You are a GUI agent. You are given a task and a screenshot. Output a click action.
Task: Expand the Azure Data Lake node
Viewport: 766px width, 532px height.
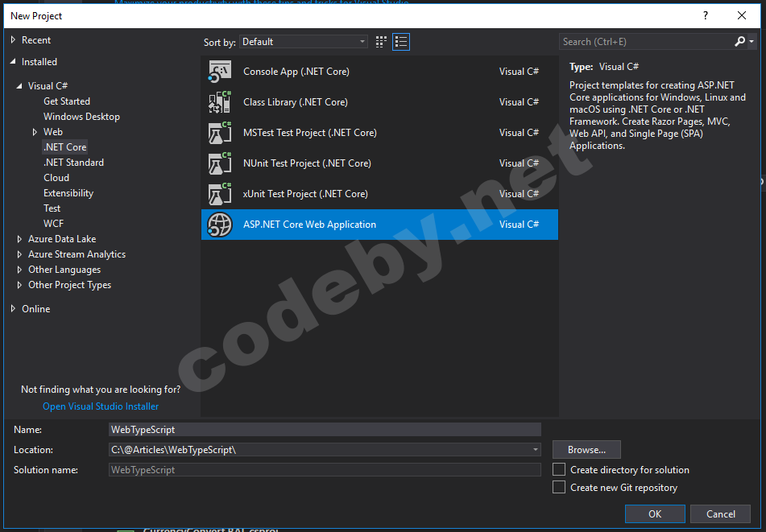coord(19,239)
